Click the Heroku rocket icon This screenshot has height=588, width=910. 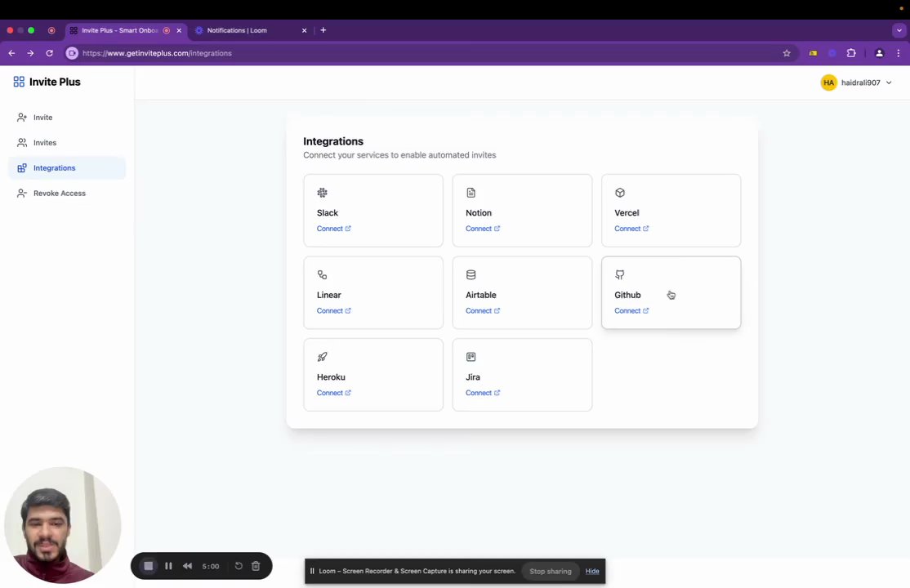pyautogui.click(x=322, y=357)
